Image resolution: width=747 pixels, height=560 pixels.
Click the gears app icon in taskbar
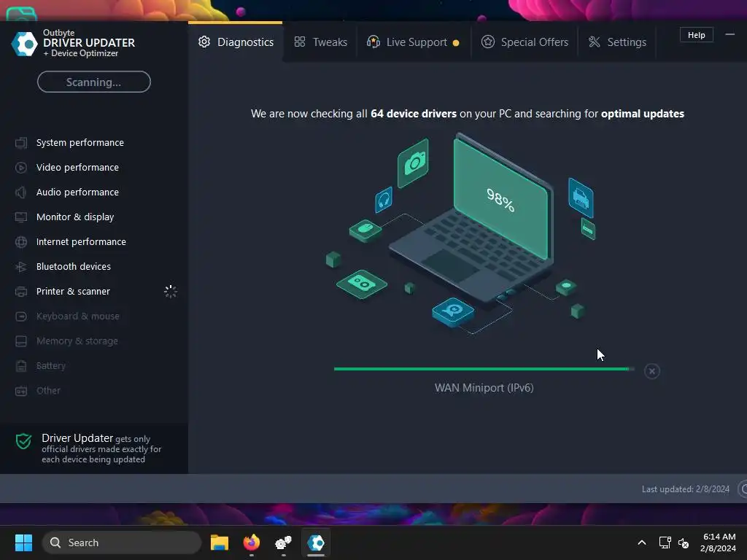point(284,542)
